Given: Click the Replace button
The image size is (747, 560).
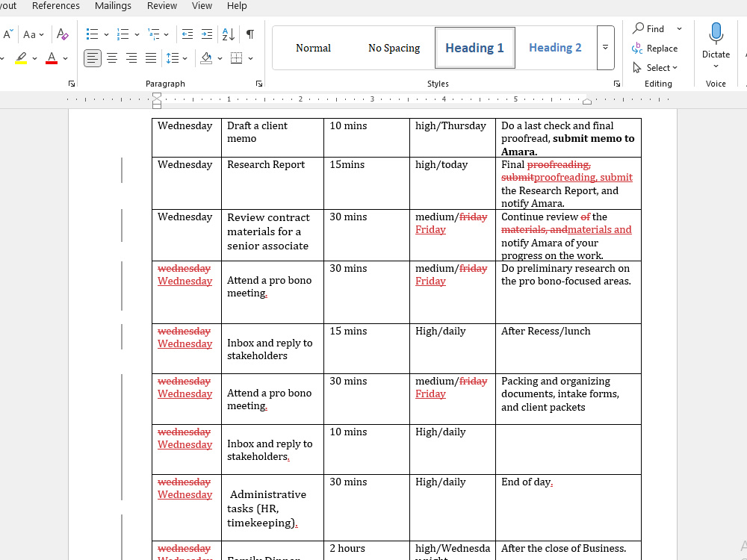Looking at the screenshot, I should point(654,48).
